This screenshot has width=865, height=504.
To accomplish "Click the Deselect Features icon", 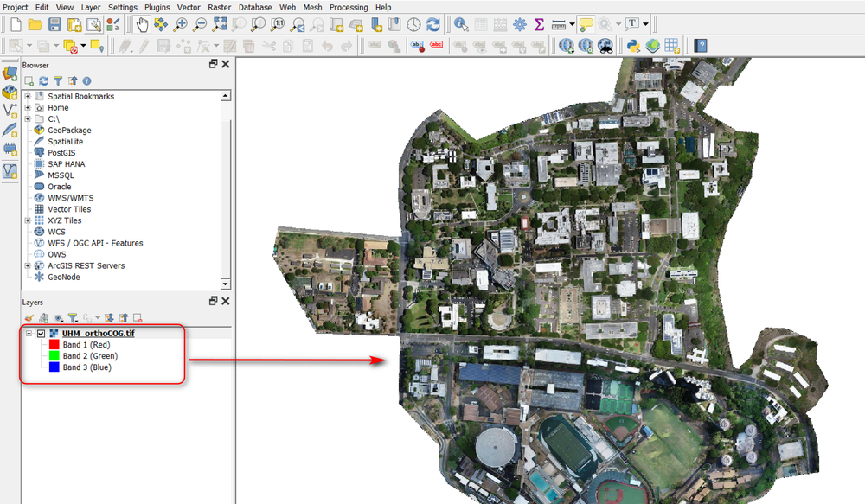I will pyautogui.click(x=70, y=46).
